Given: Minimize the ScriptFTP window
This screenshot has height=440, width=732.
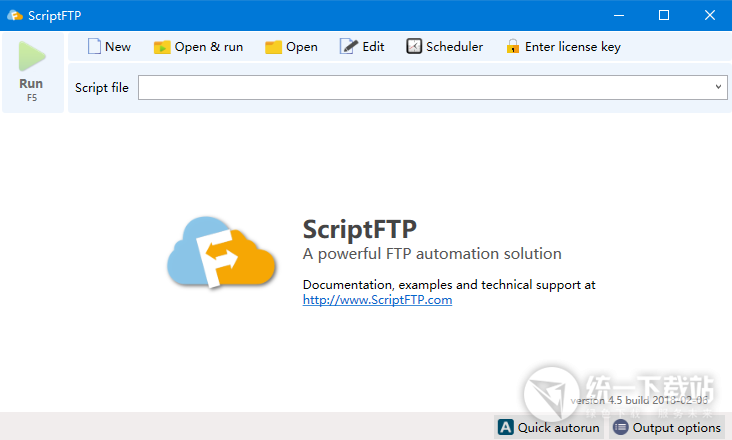Looking at the screenshot, I should 619,15.
